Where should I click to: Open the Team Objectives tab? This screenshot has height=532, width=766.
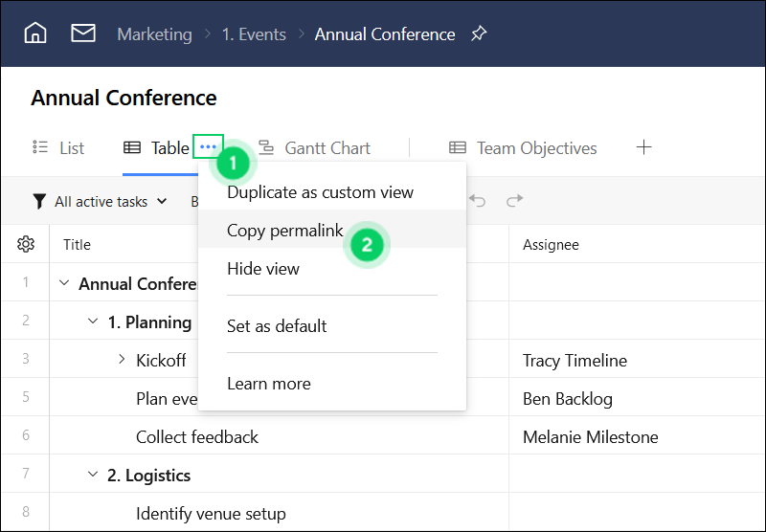click(523, 148)
